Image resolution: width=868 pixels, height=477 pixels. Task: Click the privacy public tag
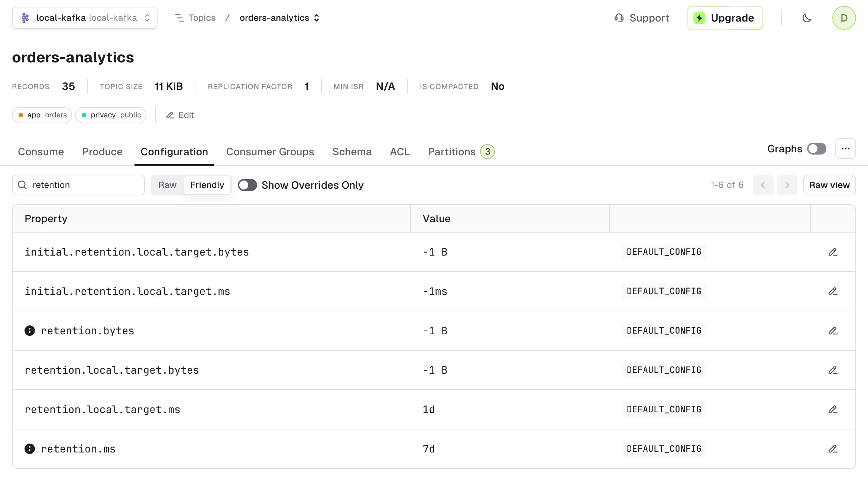click(111, 115)
